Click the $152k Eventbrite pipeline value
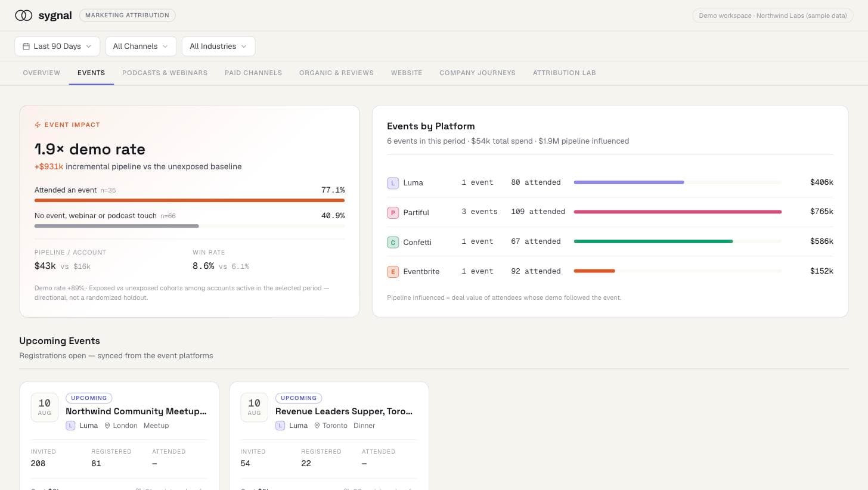 [x=821, y=271]
